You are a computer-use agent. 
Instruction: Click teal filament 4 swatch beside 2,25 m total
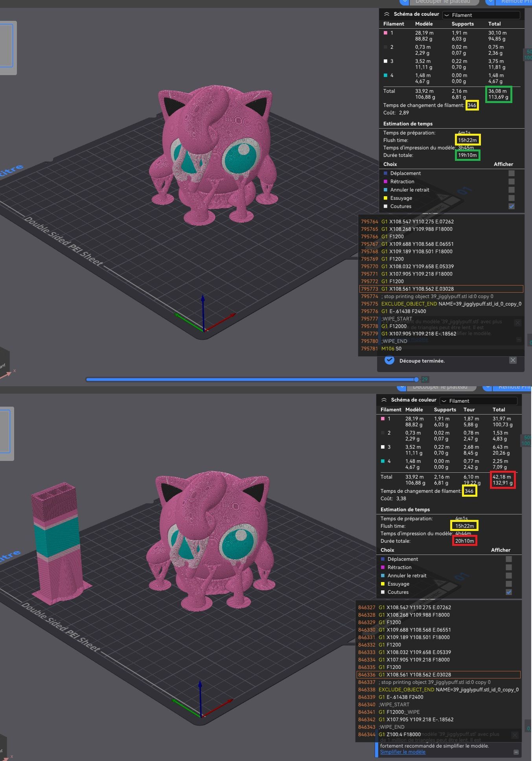[x=383, y=461]
